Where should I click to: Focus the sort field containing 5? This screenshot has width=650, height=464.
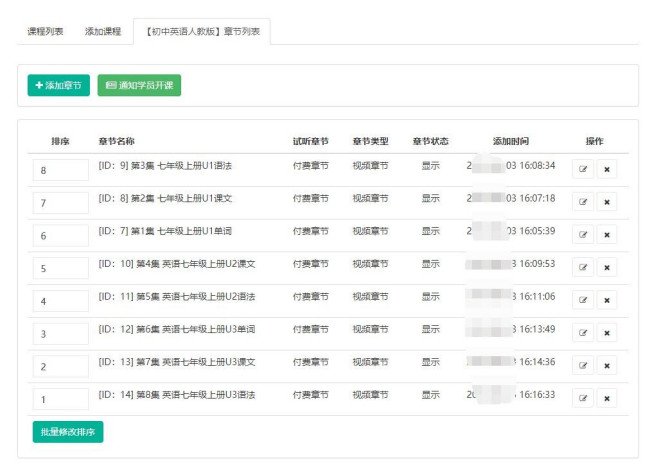pyautogui.click(x=61, y=268)
